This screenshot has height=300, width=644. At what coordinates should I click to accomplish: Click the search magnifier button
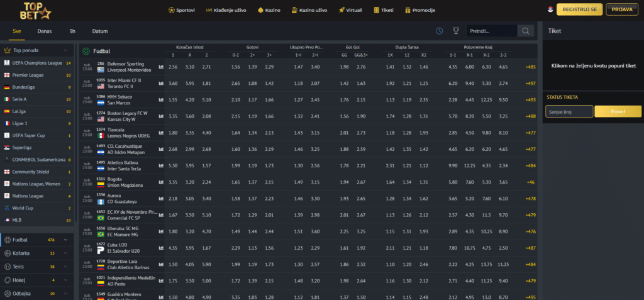click(x=526, y=31)
